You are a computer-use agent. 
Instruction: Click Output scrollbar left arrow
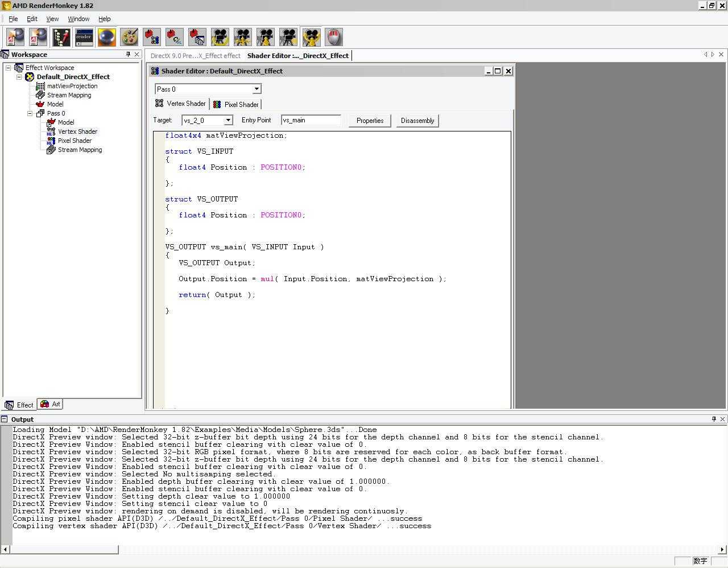click(x=5, y=549)
